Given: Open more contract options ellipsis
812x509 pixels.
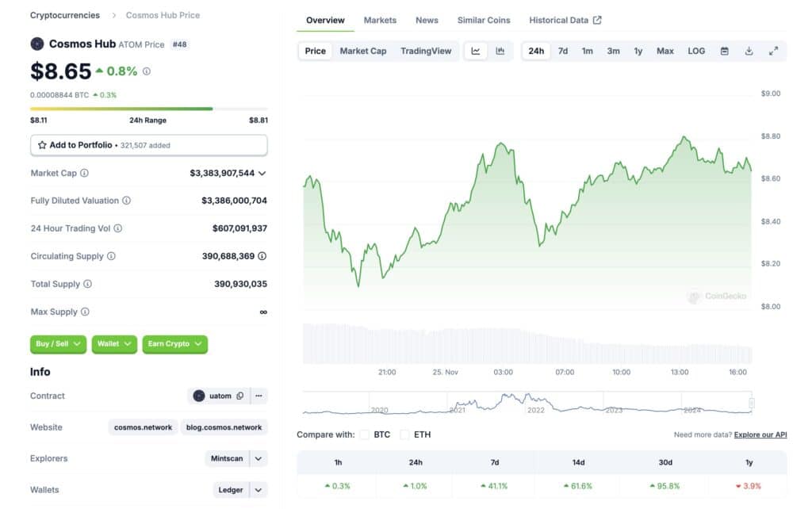Looking at the screenshot, I should [259, 396].
